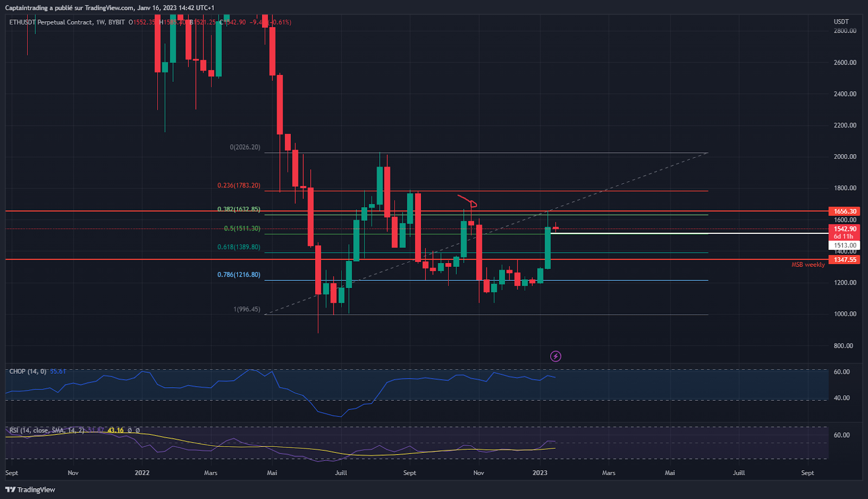
Task: Click the red 1347.55 price tag
Action: (x=844, y=260)
